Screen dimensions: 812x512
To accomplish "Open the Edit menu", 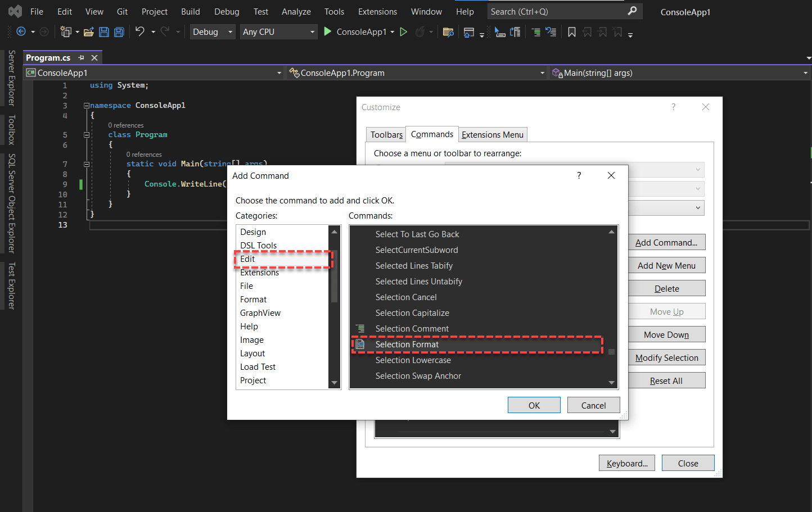I will [65, 11].
